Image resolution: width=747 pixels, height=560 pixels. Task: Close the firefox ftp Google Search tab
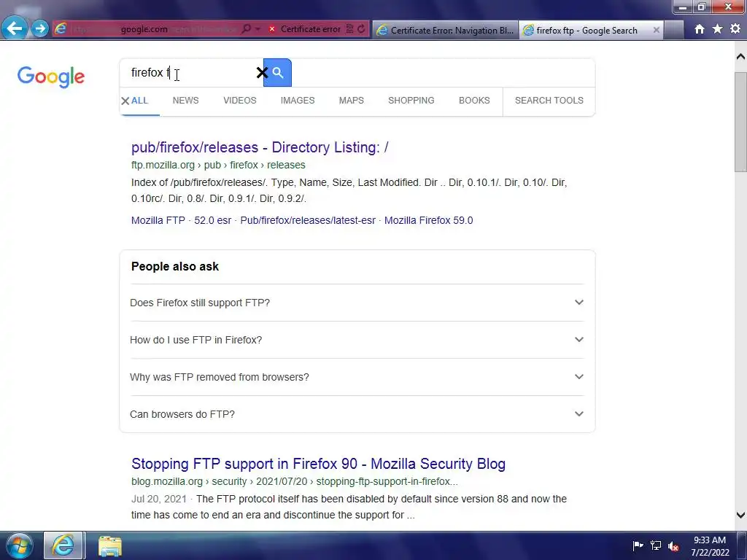[656, 30]
